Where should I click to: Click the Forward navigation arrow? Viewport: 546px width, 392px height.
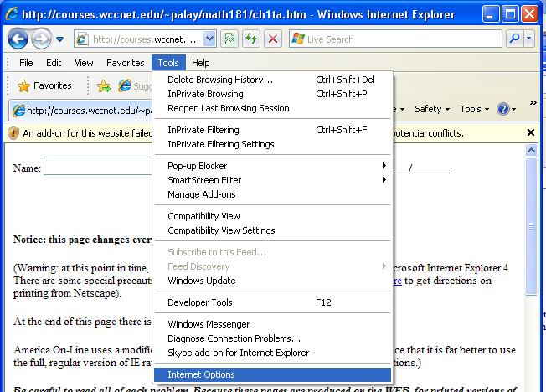pyautogui.click(x=42, y=39)
